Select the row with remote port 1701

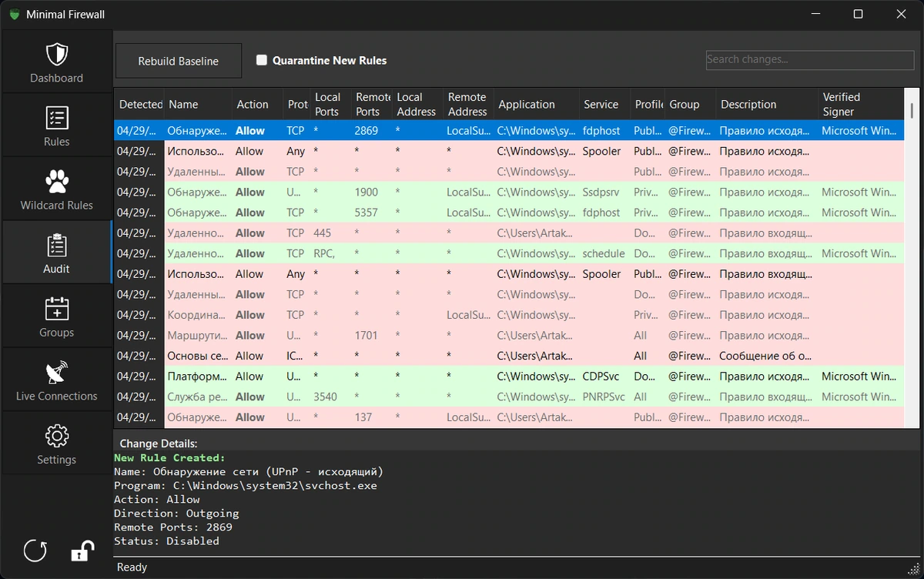(508, 335)
